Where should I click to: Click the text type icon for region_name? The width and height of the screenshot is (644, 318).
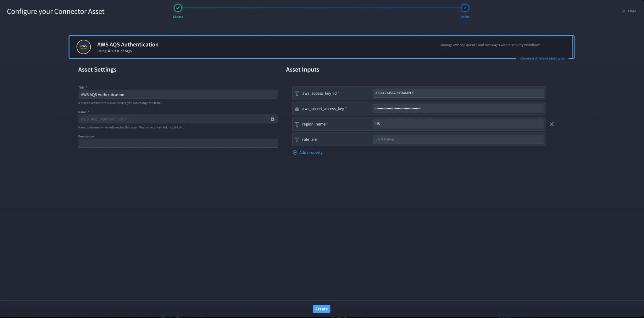tap(297, 124)
